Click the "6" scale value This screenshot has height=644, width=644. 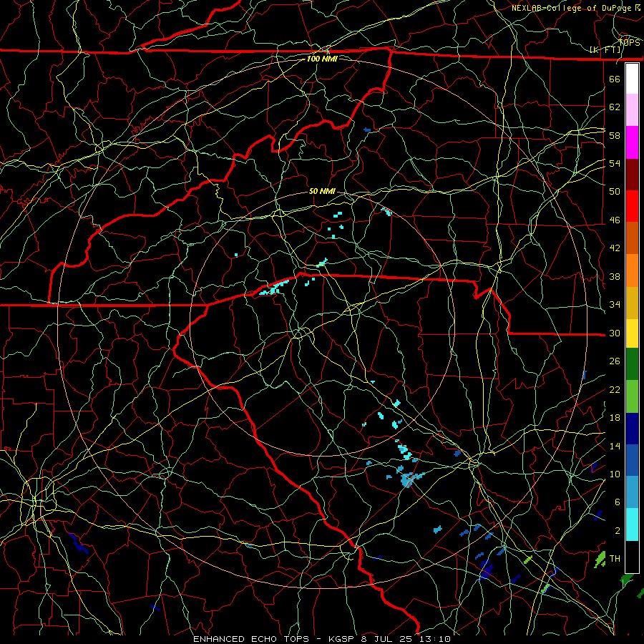coord(618,502)
